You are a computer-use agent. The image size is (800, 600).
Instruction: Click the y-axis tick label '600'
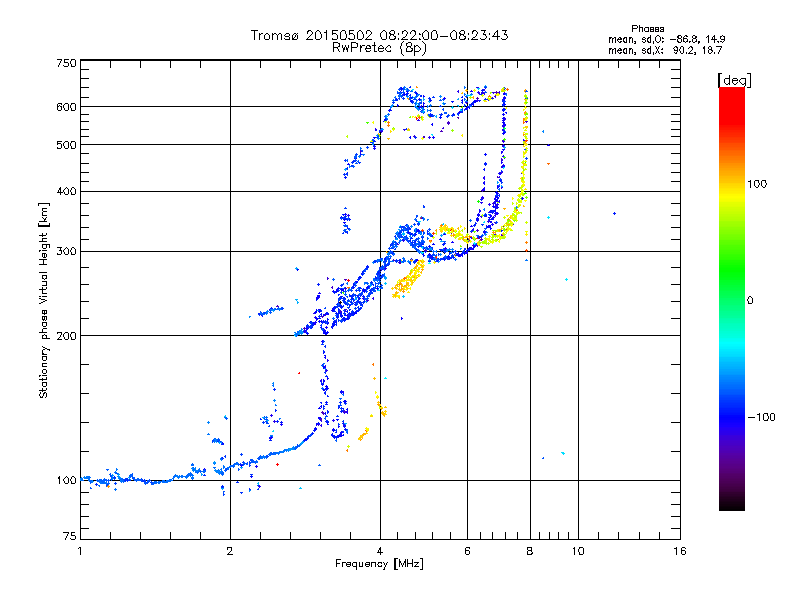[67, 107]
